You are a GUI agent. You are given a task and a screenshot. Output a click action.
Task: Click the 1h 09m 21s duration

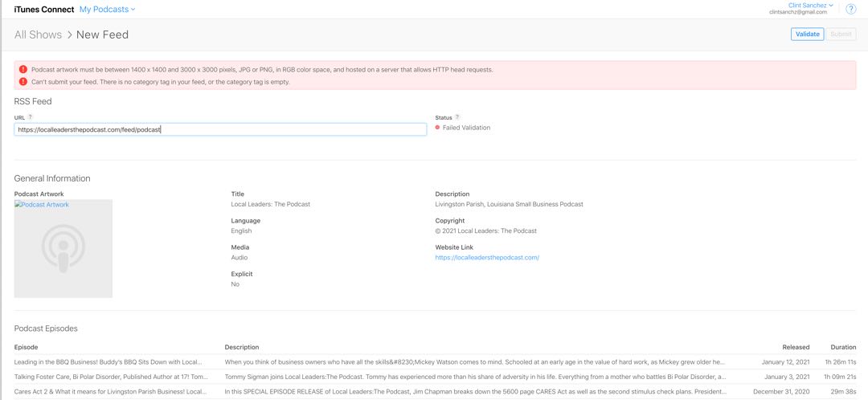841,378
